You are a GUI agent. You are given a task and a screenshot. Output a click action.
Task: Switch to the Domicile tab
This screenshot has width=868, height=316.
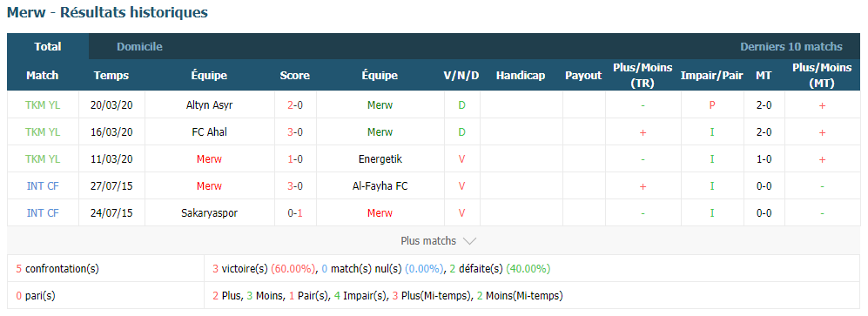pyautogui.click(x=139, y=47)
